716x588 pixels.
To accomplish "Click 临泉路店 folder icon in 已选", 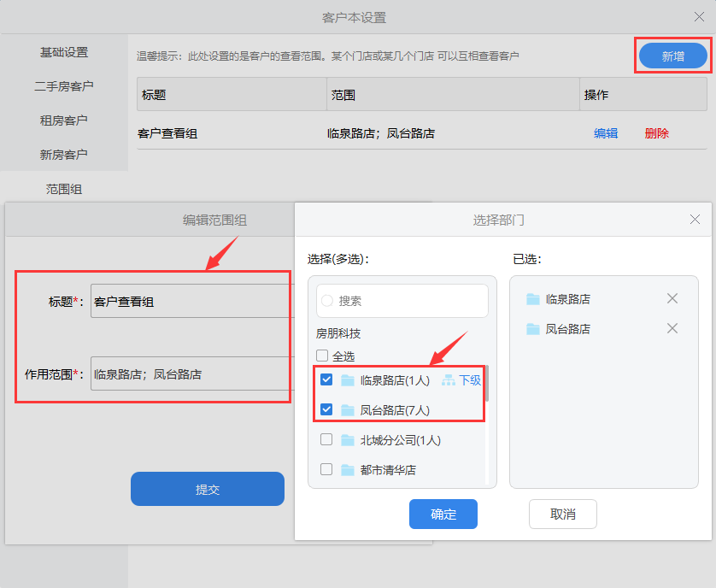I will (533, 299).
